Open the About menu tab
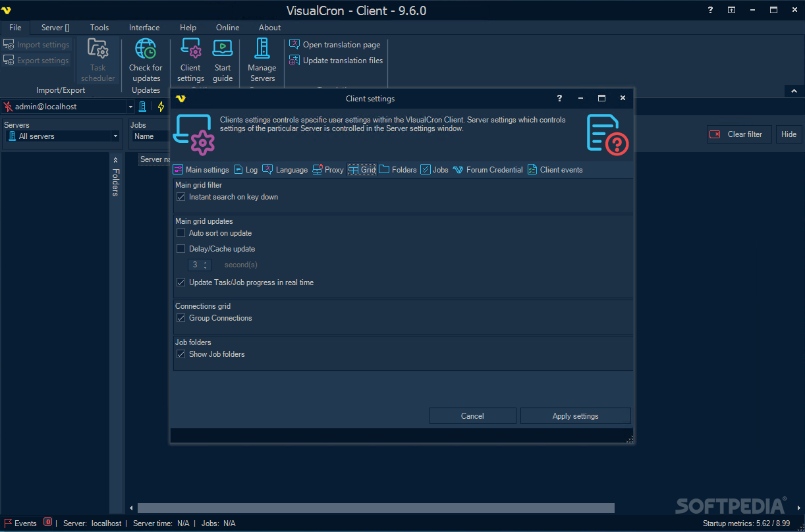 pos(269,28)
